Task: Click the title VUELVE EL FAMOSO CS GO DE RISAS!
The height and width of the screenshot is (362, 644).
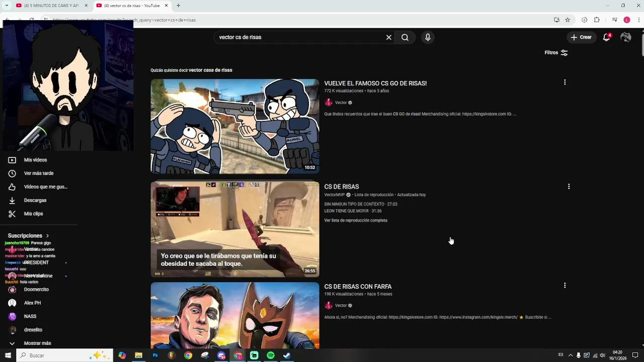Action: (x=375, y=83)
